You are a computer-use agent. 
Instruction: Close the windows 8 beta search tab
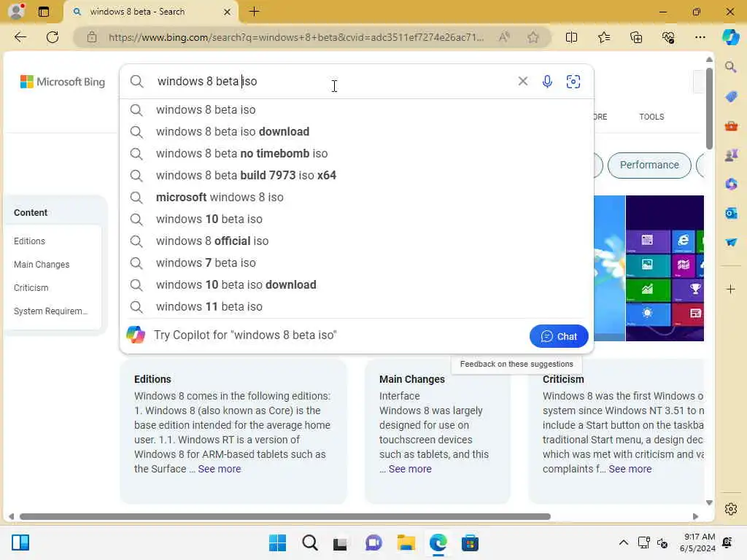(228, 12)
